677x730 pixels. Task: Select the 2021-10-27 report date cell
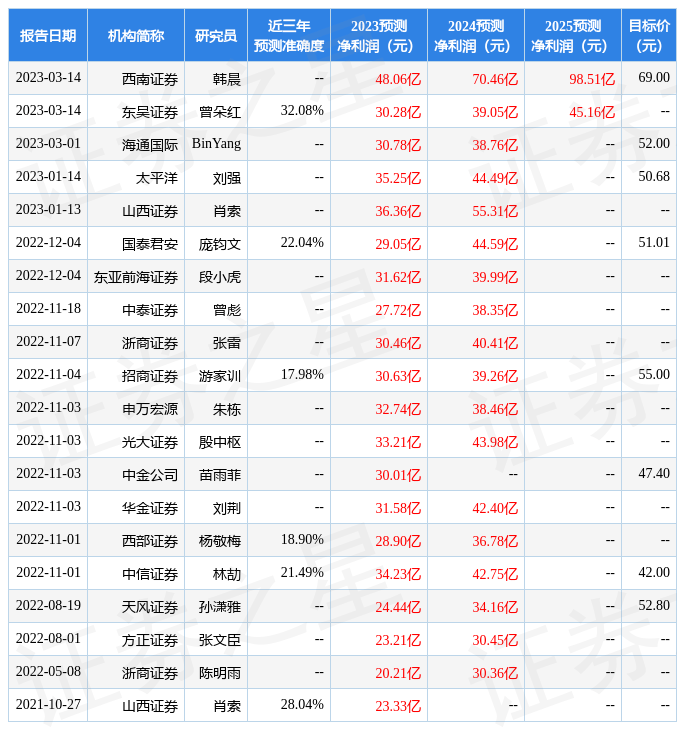48,705
